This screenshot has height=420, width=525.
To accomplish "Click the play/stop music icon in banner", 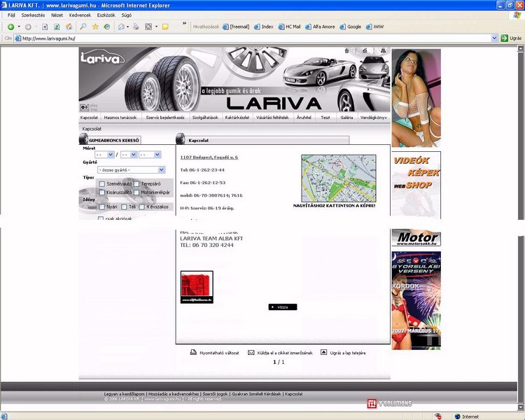I will pos(85,107).
